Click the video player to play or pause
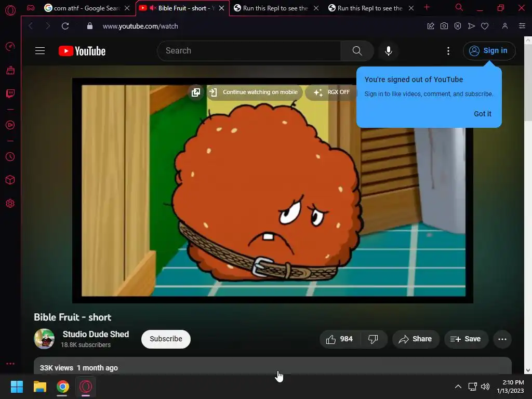Screen dimensions: 532x399 (x=273, y=191)
